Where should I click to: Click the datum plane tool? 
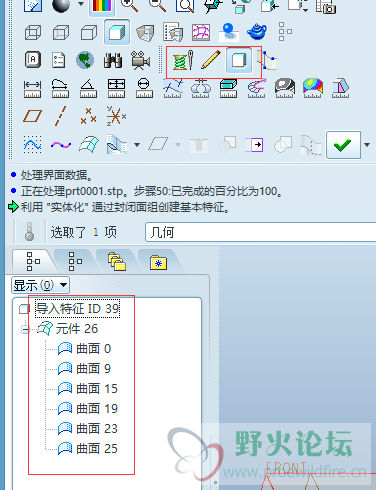click(32, 116)
